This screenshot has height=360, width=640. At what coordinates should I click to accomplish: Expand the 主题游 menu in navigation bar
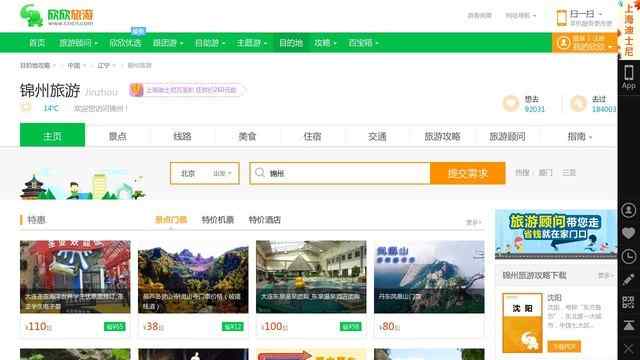click(x=251, y=43)
